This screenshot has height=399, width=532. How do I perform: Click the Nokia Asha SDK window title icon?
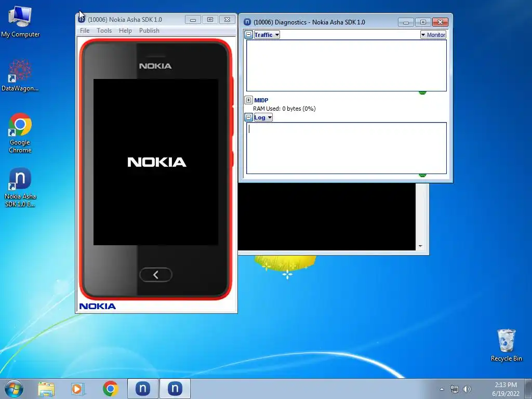[x=82, y=19]
